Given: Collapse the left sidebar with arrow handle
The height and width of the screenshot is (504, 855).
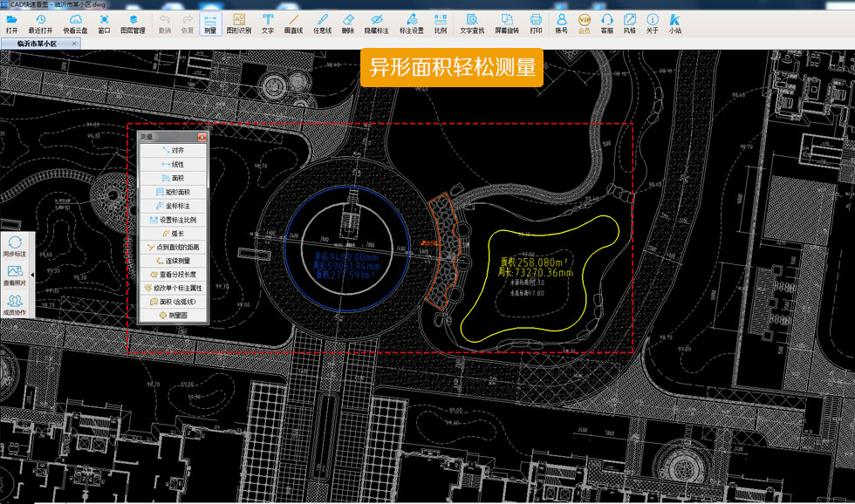Looking at the screenshot, I should pos(33,274).
